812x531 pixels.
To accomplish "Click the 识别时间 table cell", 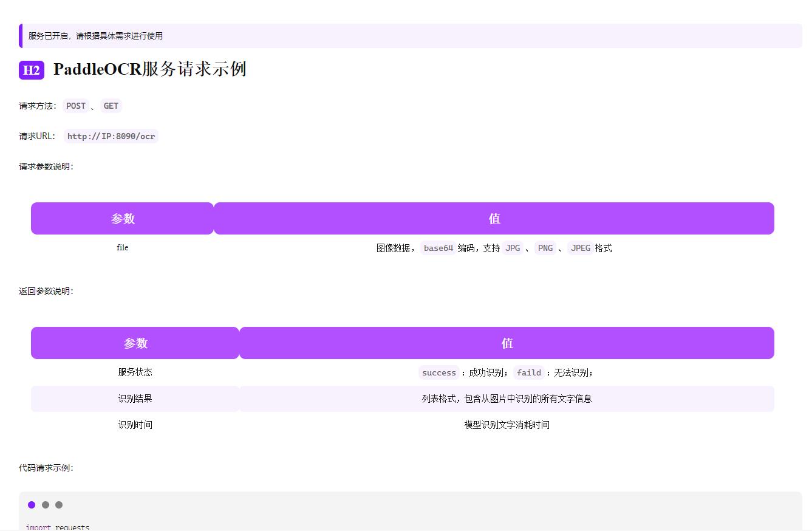I will (x=135, y=425).
